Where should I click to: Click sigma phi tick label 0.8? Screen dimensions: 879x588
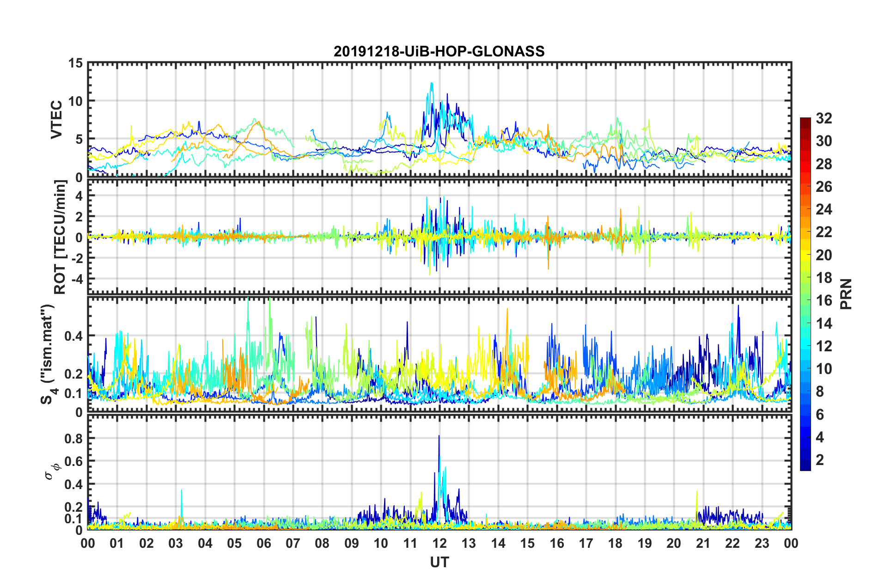click(x=73, y=438)
